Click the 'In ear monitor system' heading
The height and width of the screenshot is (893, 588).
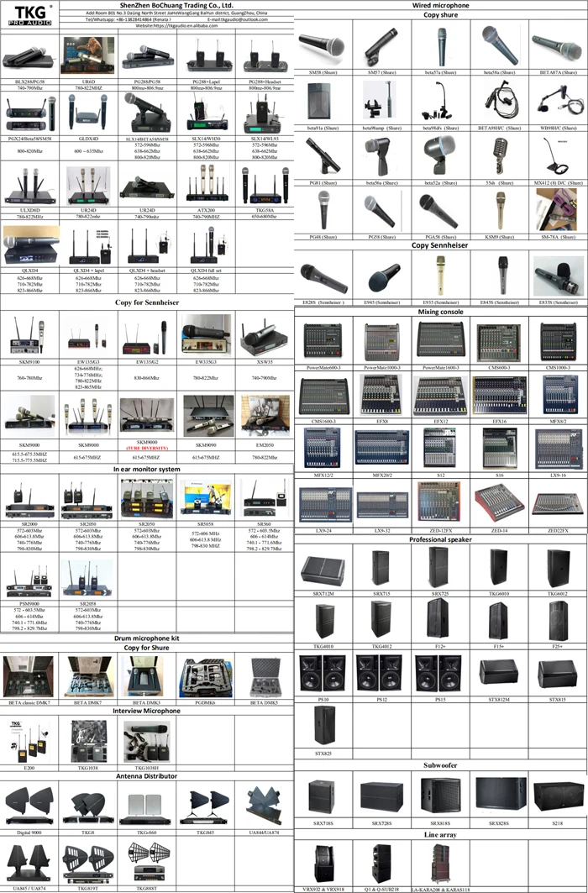(x=145, y=470)
